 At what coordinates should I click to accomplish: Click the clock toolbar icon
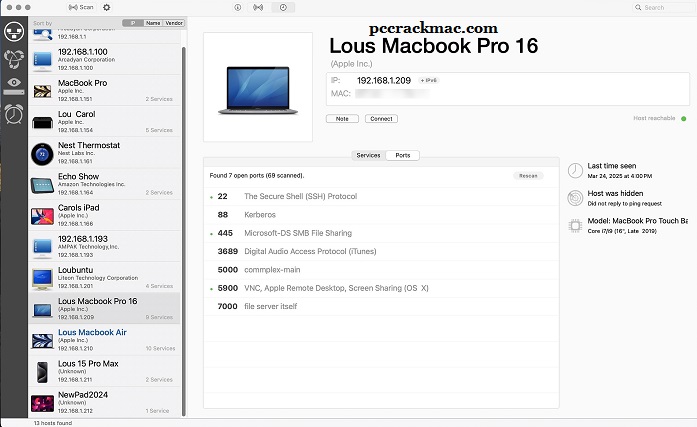click(283, 8)
